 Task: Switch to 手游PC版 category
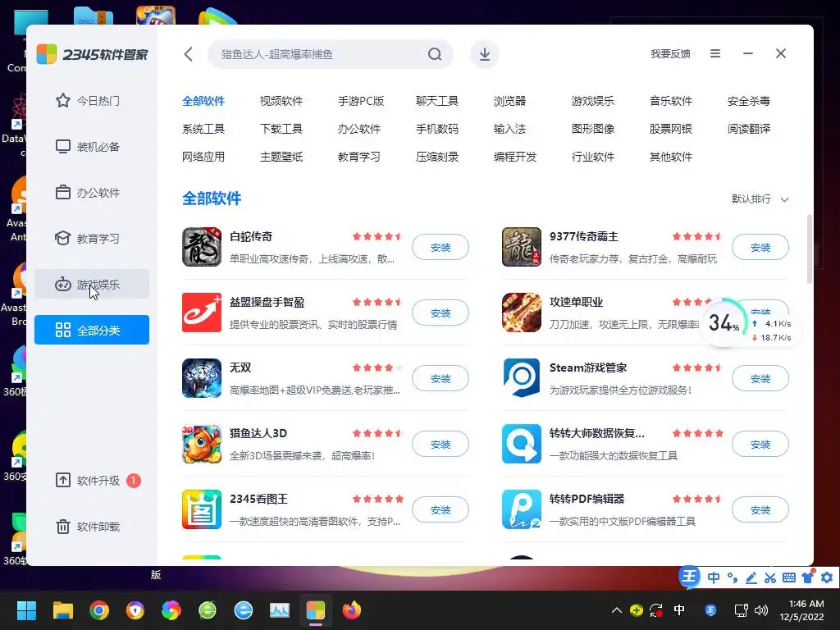point(361,101)
